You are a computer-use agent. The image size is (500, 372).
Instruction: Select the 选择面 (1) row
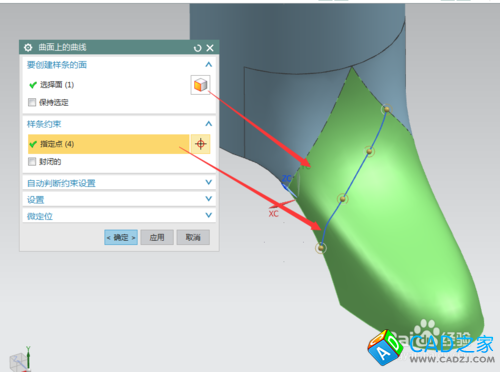click(x=108, y=85)
